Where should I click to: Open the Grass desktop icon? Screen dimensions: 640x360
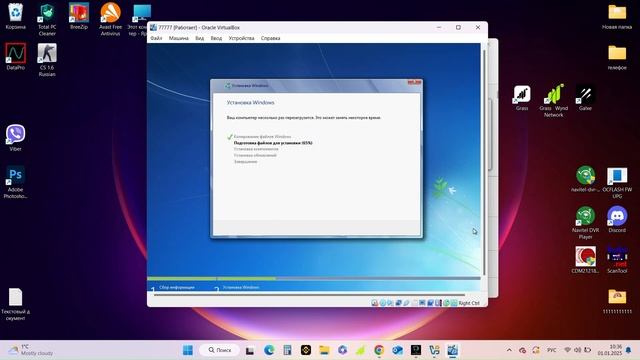522,98
